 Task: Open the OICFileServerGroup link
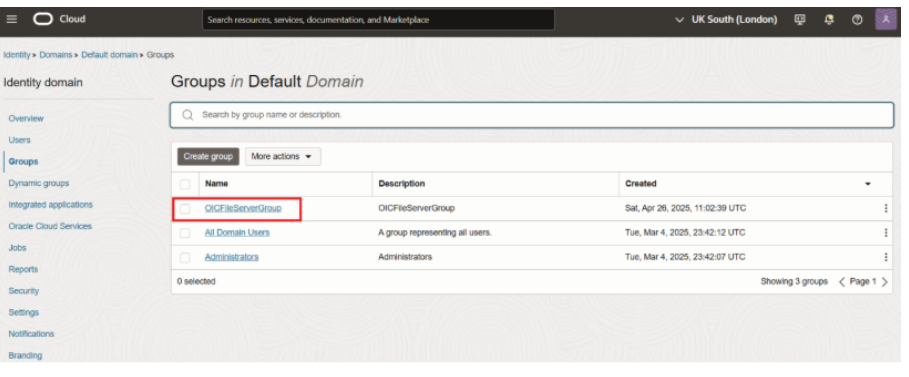pyautogui.click(x=243, y=208)
